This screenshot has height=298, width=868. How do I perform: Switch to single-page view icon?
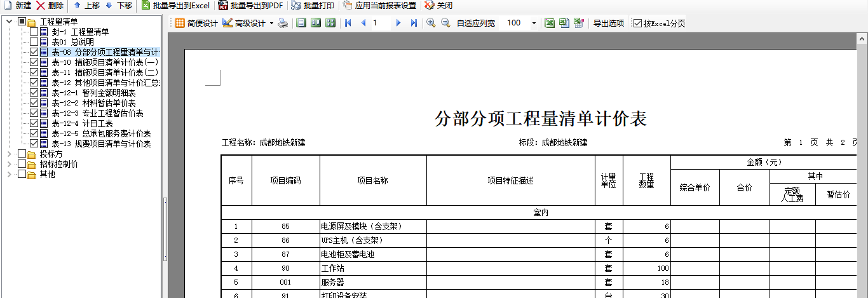click(x=301, y=23)
